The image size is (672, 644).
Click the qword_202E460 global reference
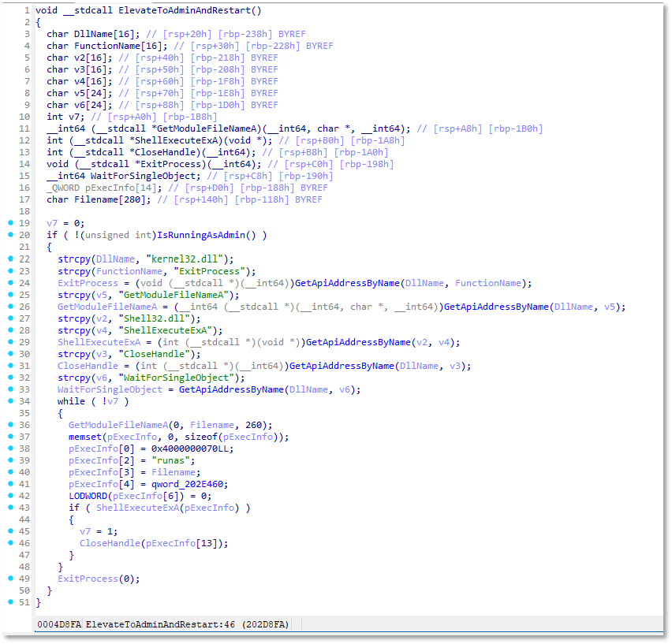(193, 484)
